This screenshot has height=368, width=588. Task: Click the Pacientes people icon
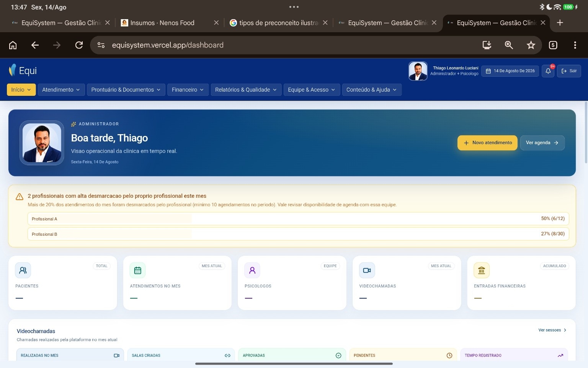coord(23,270)
